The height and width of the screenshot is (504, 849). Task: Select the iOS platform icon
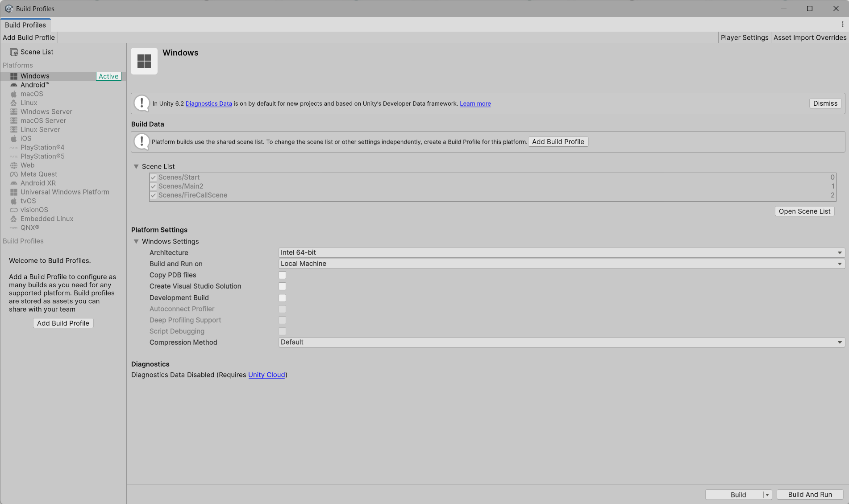14,139
